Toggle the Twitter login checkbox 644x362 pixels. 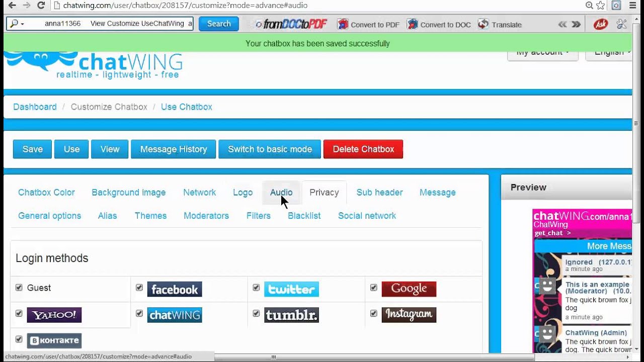click(256, 288)
